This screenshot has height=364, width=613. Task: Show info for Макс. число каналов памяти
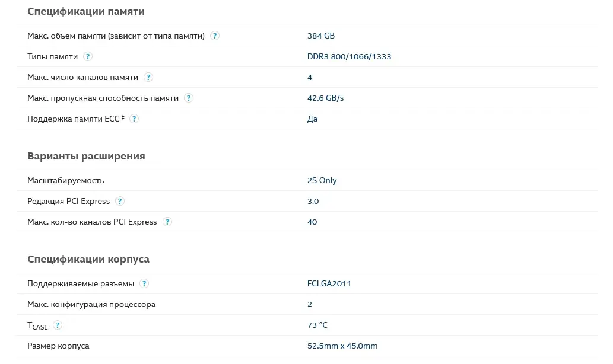(148, 77)
